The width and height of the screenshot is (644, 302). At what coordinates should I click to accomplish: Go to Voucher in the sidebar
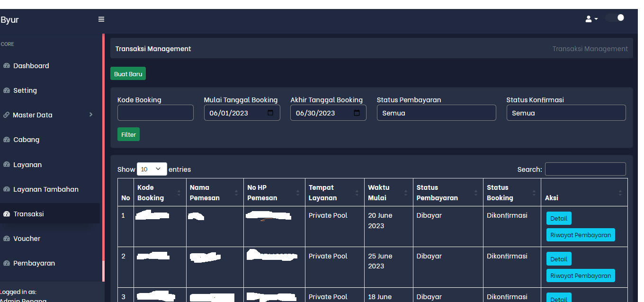pos(27,239)
